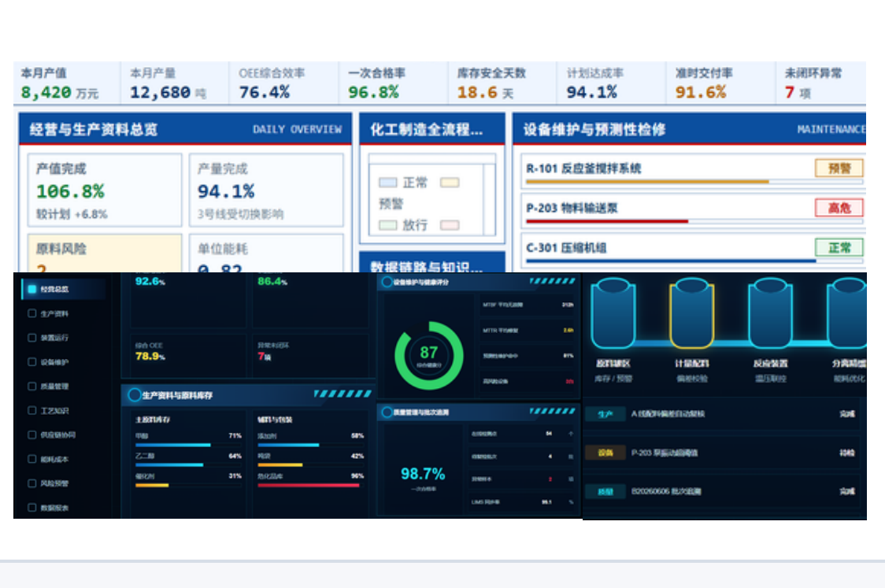The image size is (885, 588).
Task: Open the B20260606 批次追溯 task row
Action: (x=724, y=491)
